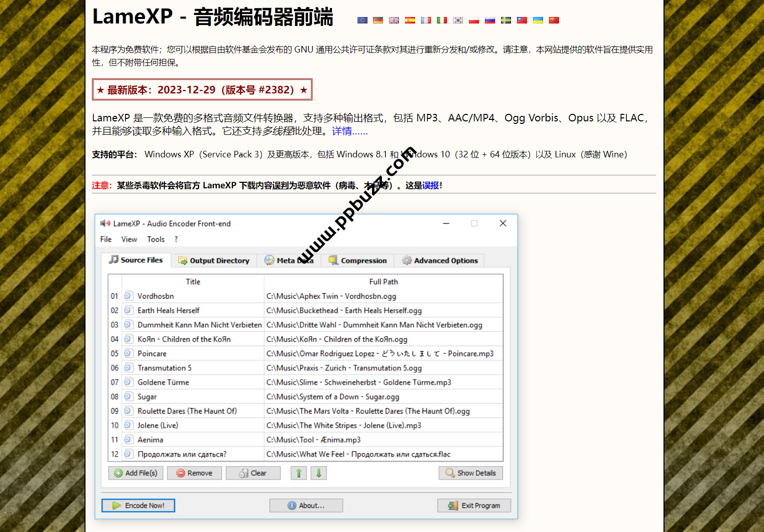Switch page language via German flag
This screenshot has height=532, width=764.
click(378, 20)
